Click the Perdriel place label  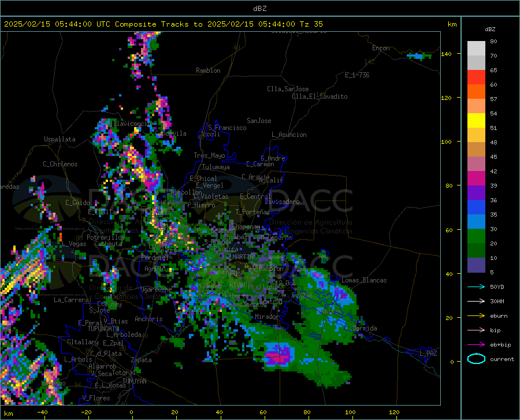coord(154,257)
